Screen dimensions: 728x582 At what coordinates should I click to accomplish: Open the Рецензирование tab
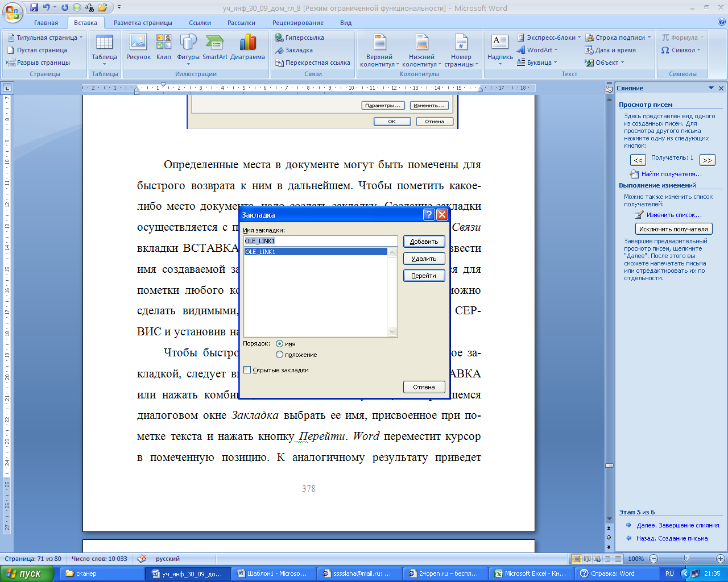pyautogui.click(x=297, y=23)
